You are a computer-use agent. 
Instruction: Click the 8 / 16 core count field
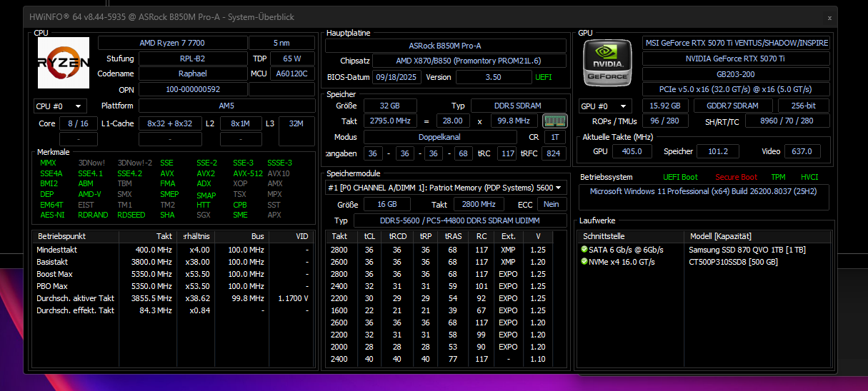(x=79, y=123)
